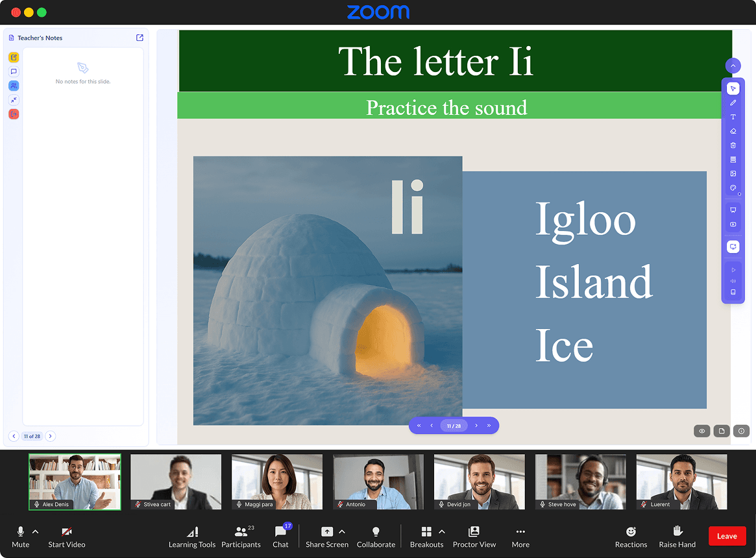756x558 pixels.
Task: Jump to last slide with double-right arrows
Action: point(489,426)
